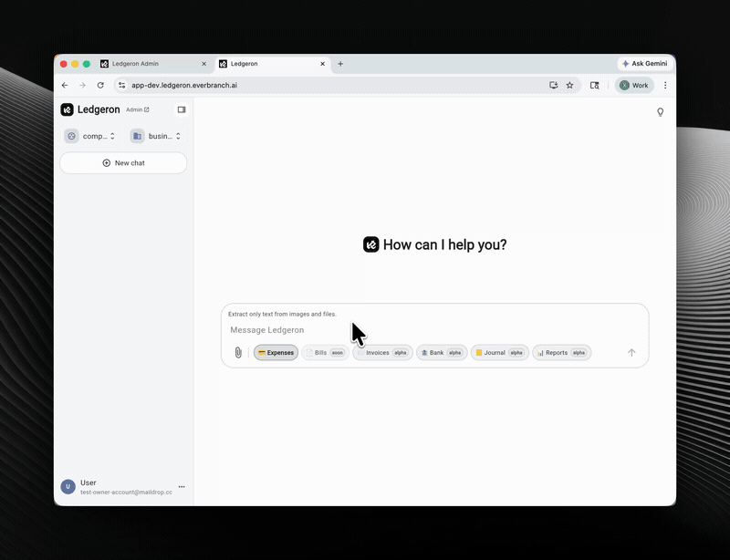Click the send message arrow icon
The width and height of the screenshot is (730, 560).
coord(631,353)
